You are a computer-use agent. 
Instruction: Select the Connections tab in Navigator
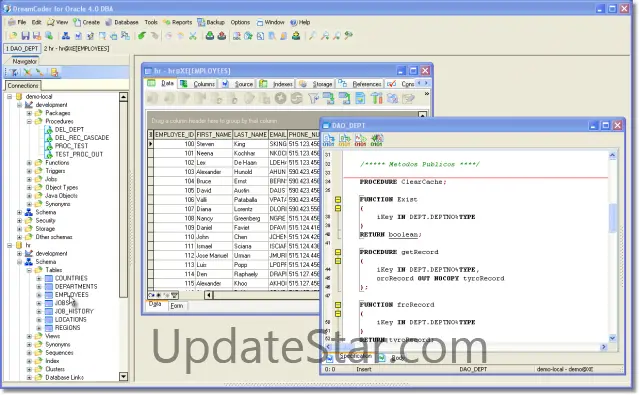tap(23, 86)
